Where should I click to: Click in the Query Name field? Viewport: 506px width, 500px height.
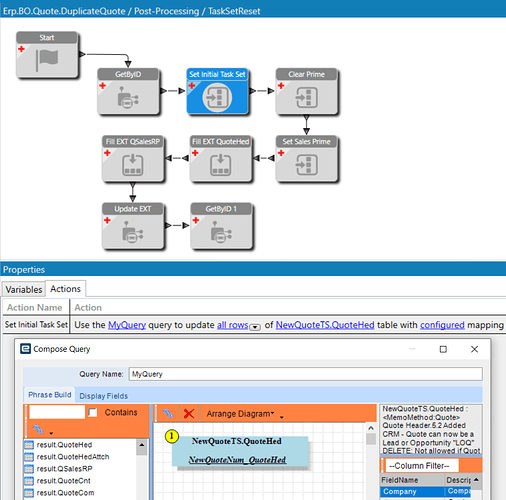click(x=305, y=374)
